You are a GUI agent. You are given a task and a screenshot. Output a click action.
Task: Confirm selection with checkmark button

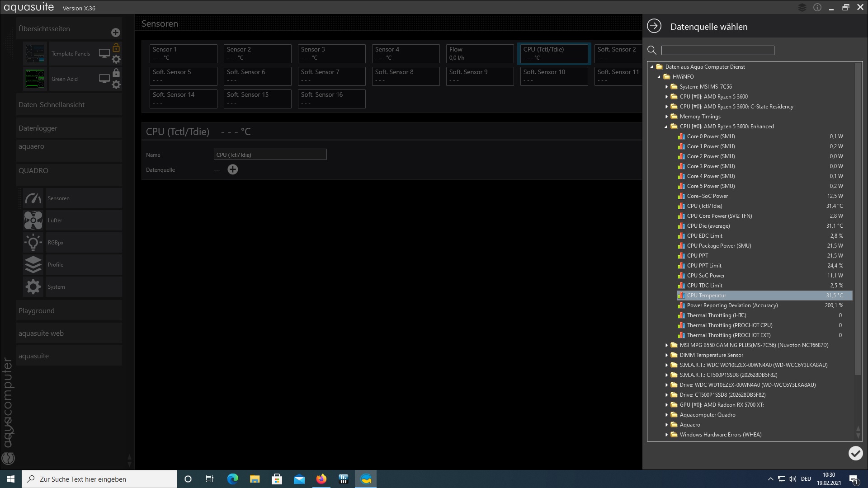(855, 453)
